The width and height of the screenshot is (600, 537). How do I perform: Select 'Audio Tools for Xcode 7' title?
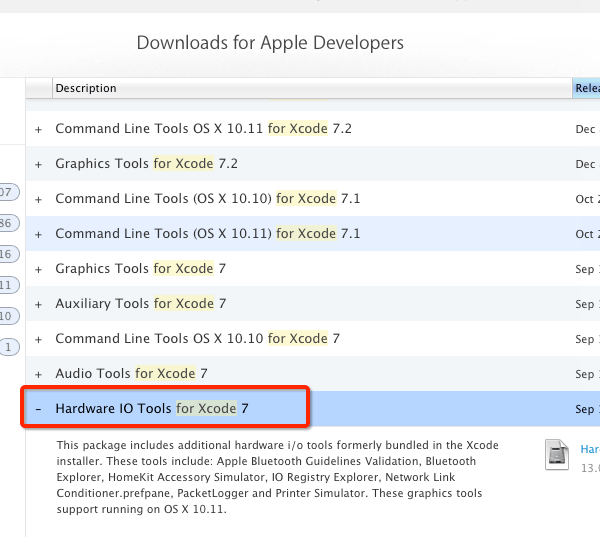pos(131,373)
